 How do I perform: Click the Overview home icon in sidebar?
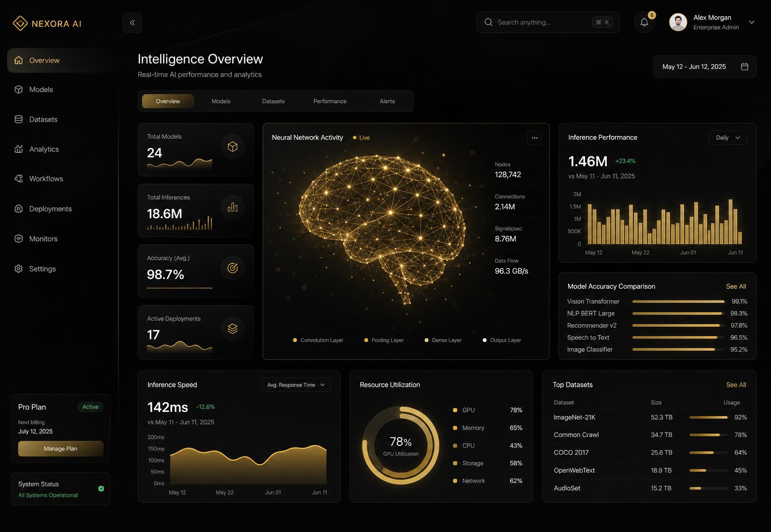19,60
